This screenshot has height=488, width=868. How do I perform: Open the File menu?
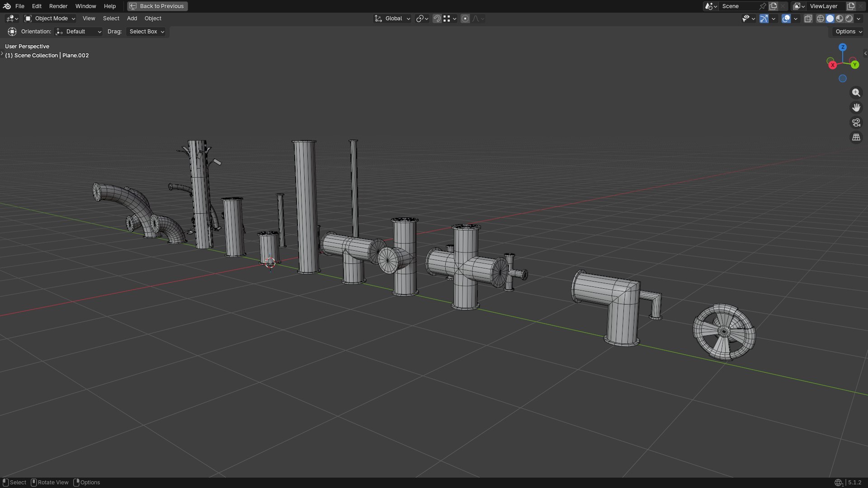point(20,6)
